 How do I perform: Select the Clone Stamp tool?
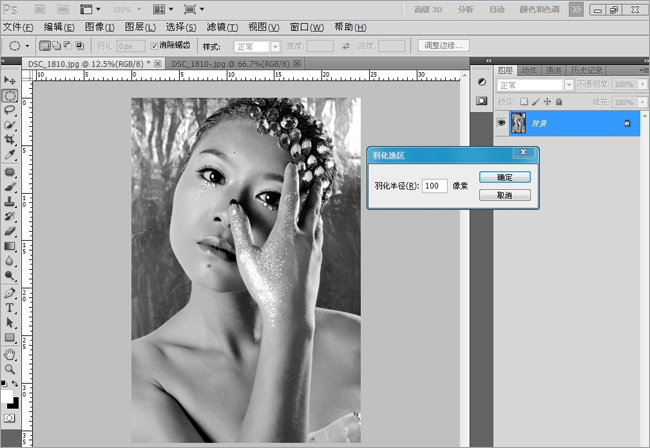pos(10,201)
